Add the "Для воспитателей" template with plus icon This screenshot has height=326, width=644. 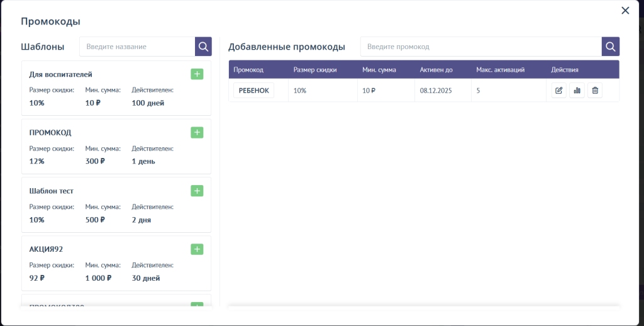click(197, 74)
